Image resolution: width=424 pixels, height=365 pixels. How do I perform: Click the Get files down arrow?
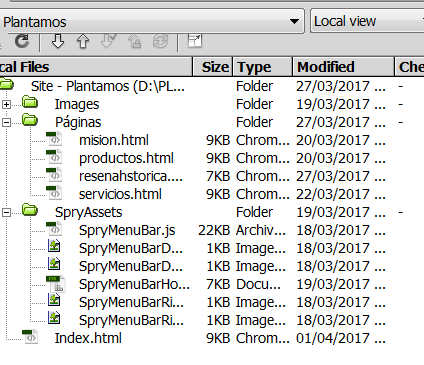(x=58, y=42)
